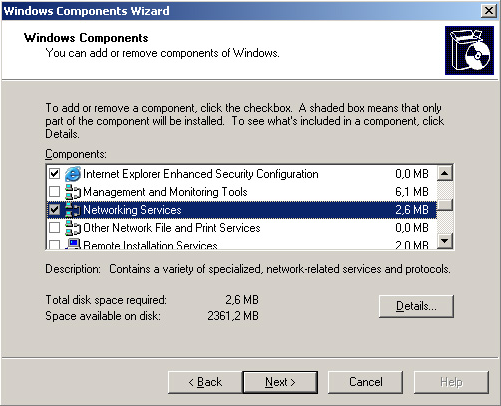This screenshot has width=501, height=406.
Task: Select the 'Remote Installation Services' row text
Action: point(150,245)
